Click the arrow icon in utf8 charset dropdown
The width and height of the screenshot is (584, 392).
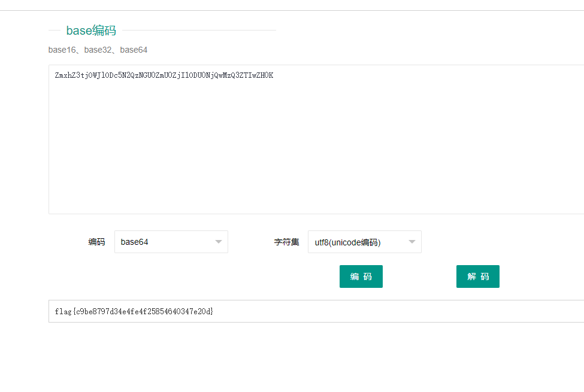click(412, 242)
